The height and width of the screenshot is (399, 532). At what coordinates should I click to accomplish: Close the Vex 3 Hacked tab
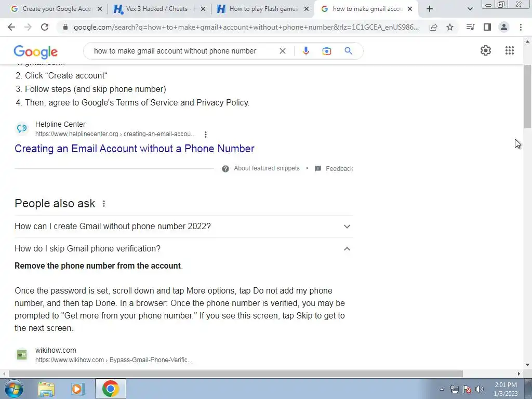(203, 9)
